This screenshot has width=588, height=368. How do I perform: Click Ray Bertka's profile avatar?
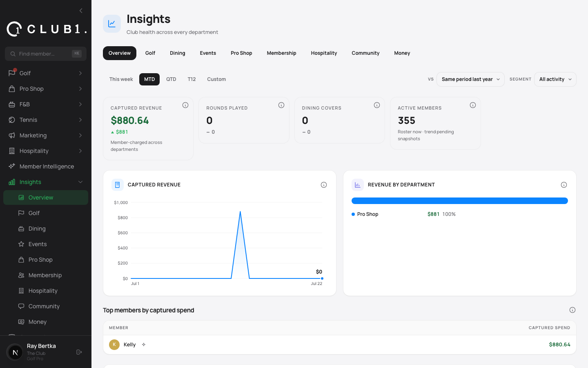coord(16,352)
